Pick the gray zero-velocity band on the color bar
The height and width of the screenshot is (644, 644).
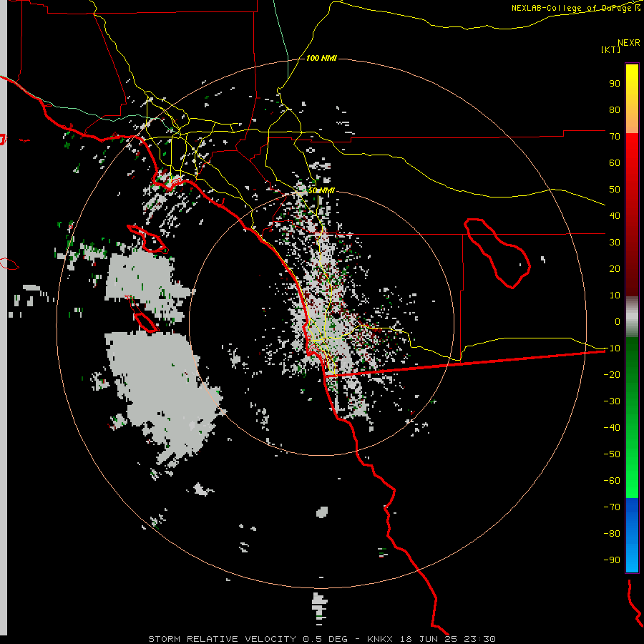pyautogui.click(x=632, y=317)
